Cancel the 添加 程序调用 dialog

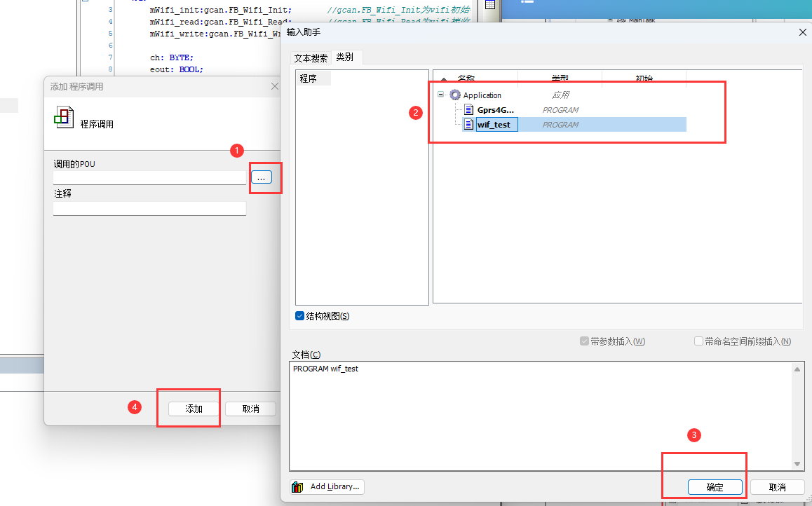point(250,409)
